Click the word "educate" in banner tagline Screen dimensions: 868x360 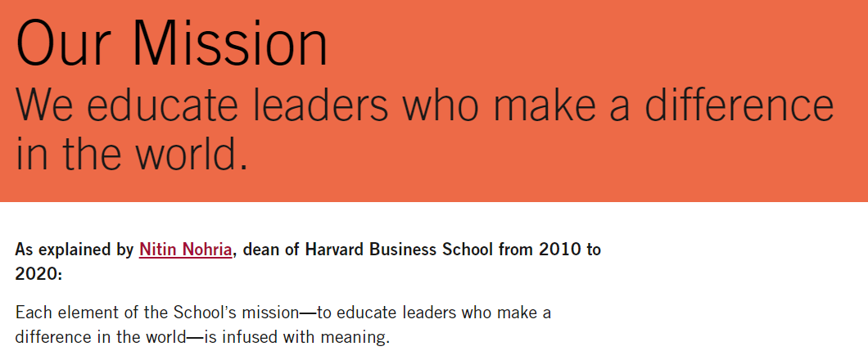pyautogui.click(x=158, y=105)
